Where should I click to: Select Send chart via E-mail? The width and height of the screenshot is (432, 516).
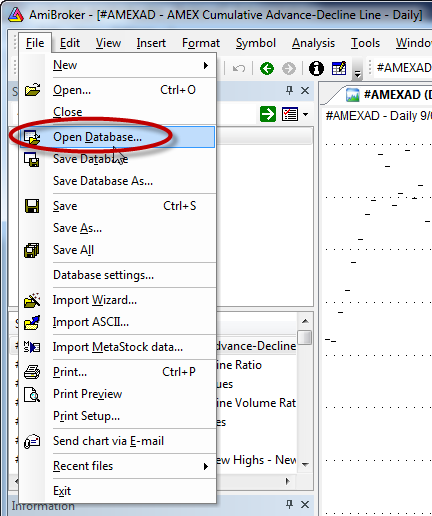117,441
